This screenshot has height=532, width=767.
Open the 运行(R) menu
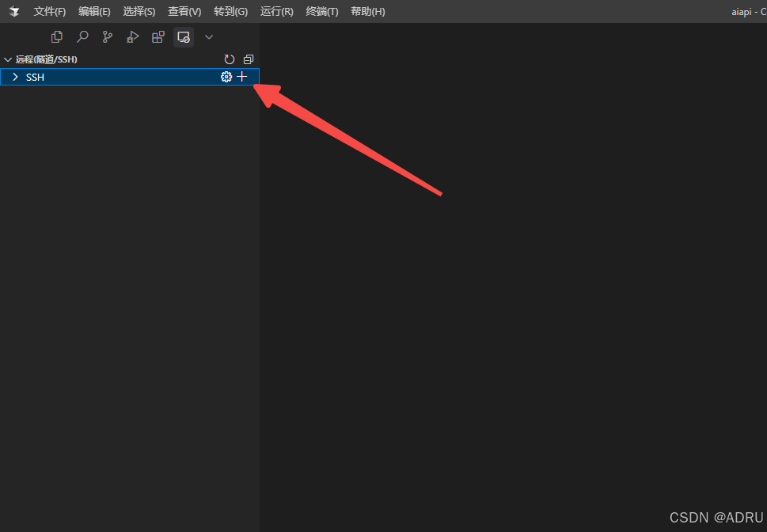(x=277, y=11)
